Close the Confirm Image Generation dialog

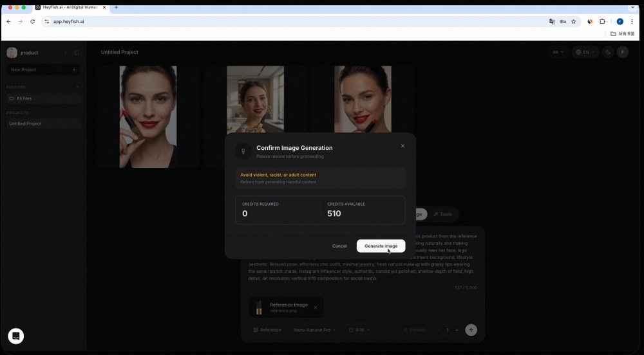[x=402, y=146]
